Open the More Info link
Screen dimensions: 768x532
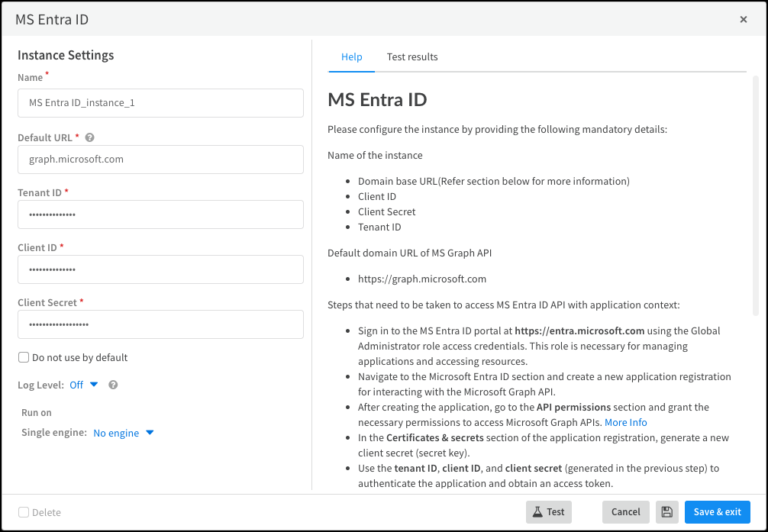625,422
